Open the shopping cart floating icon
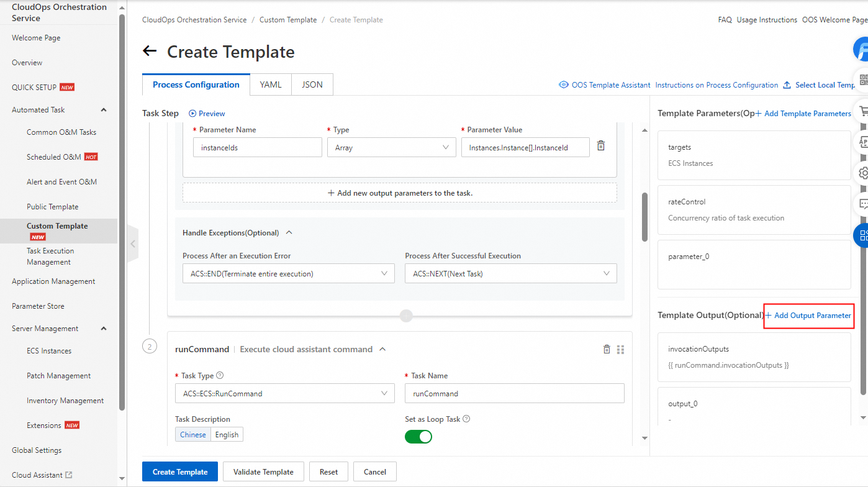868x487 pixels. pos(863,112)
